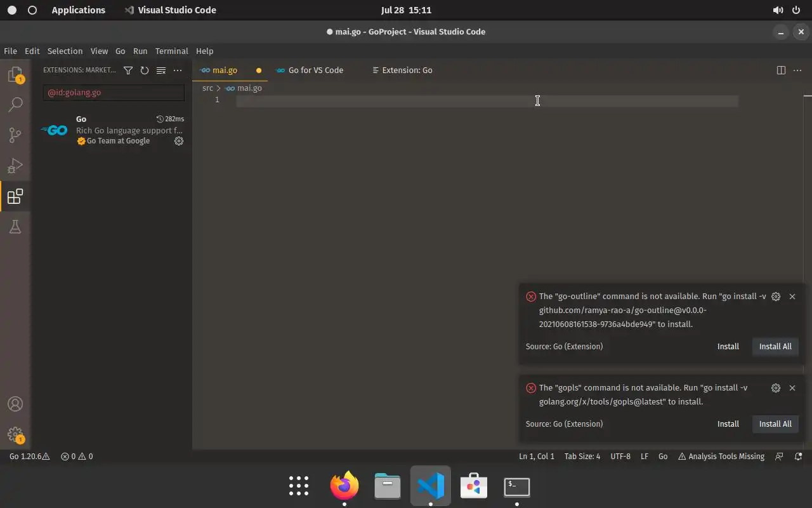The height and width of the screenshot is (508, 812).
Task: Show errors and warnings count in status bar
Action: click(x=77, y=457)
